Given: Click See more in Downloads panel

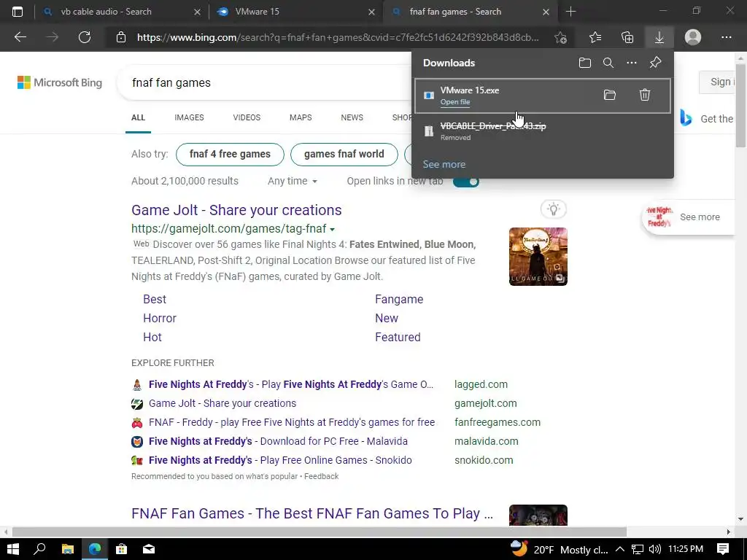Looking at the screenshot, I should point(444,164).
